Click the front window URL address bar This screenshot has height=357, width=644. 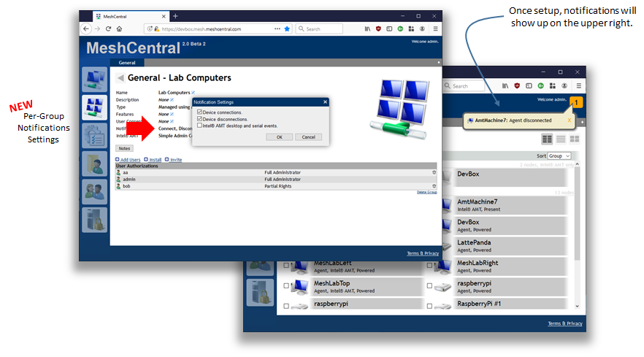tap(218, 28)
